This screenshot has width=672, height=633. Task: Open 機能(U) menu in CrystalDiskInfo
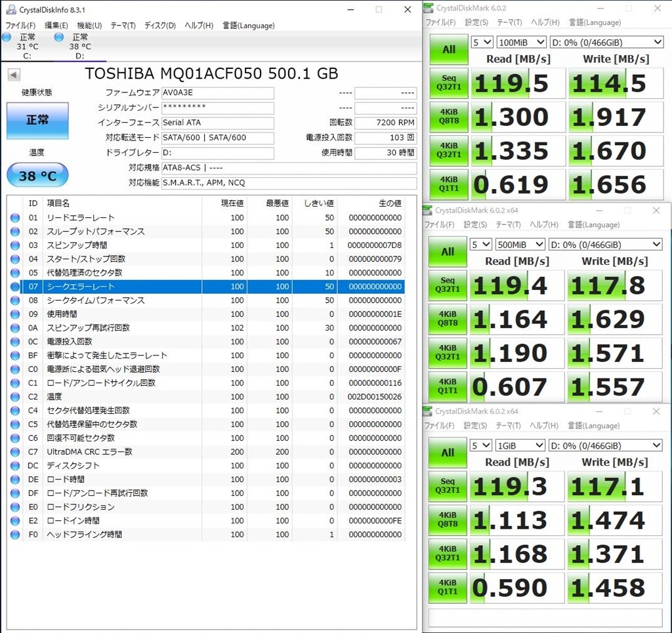tap(89, 26)
